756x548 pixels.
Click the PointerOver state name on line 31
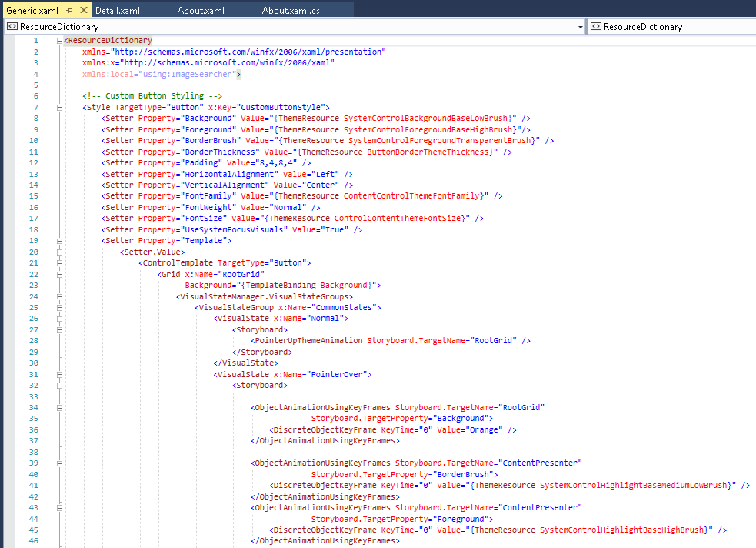pos(337,374)
